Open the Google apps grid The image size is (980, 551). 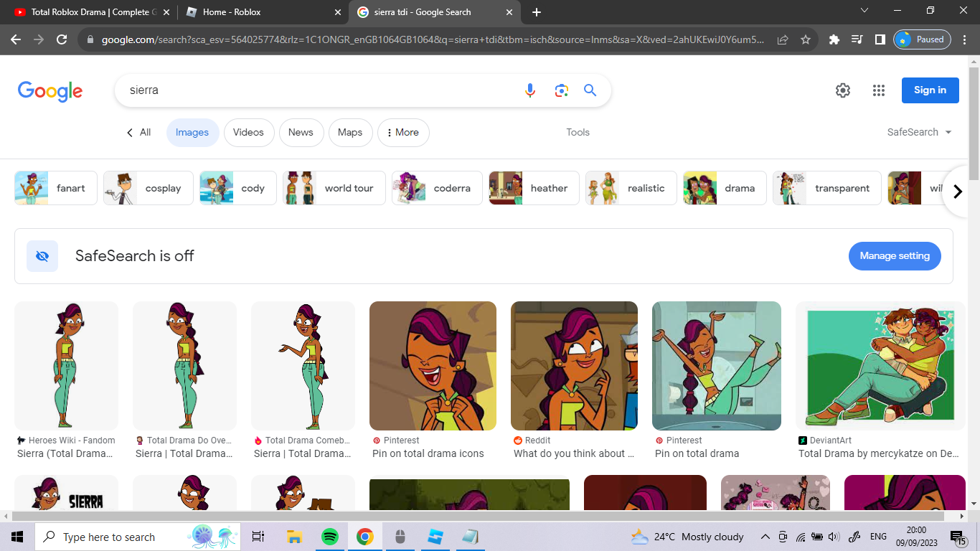click(x=879, y=90)
